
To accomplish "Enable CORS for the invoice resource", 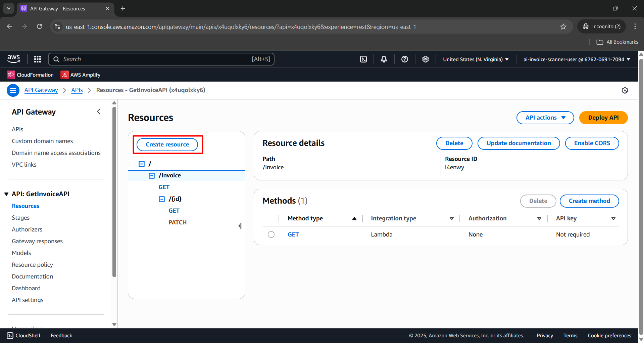I will point(592,143).
